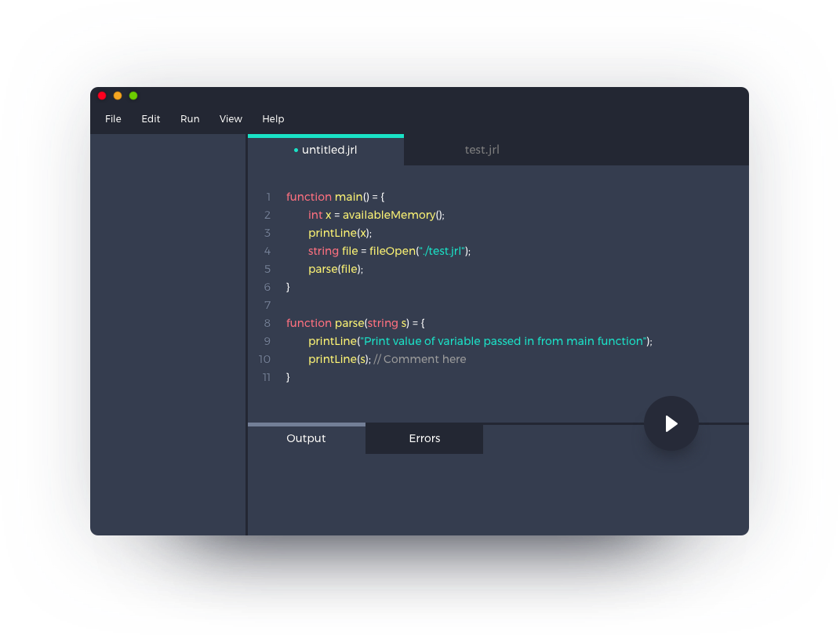
Task: Click the red close window button
Action: click(x=102, y=96)
